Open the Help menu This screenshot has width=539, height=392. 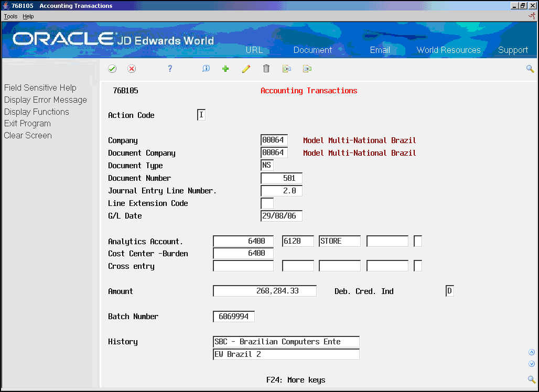tap(28, 16)
